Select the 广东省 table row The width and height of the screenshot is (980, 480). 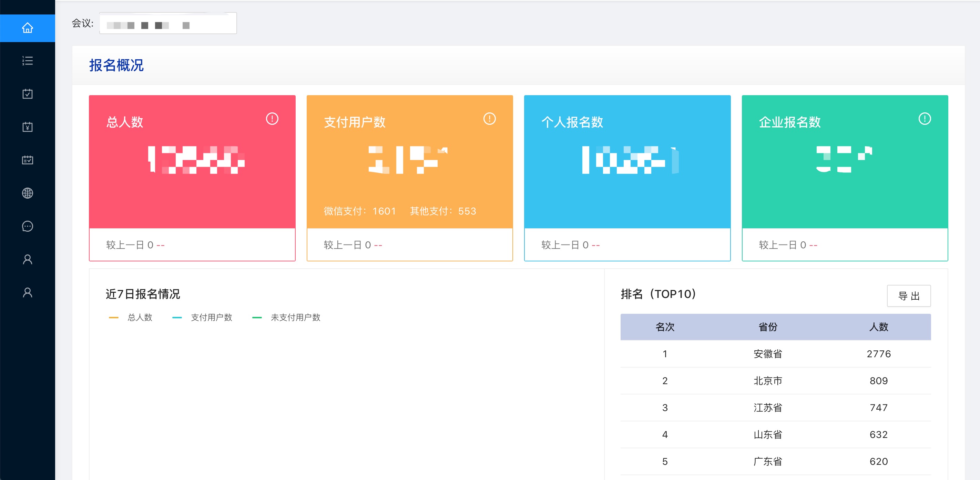(776, 462)
